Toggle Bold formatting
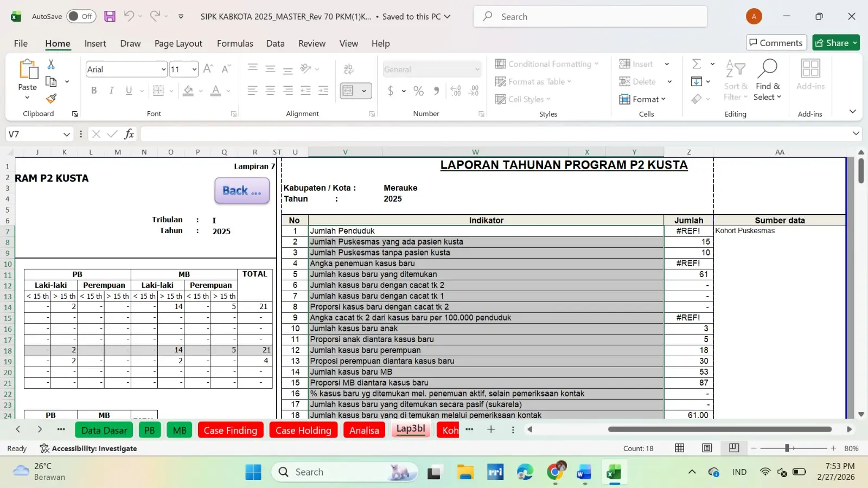Screen dimensions: 868x488 [94, 91]
